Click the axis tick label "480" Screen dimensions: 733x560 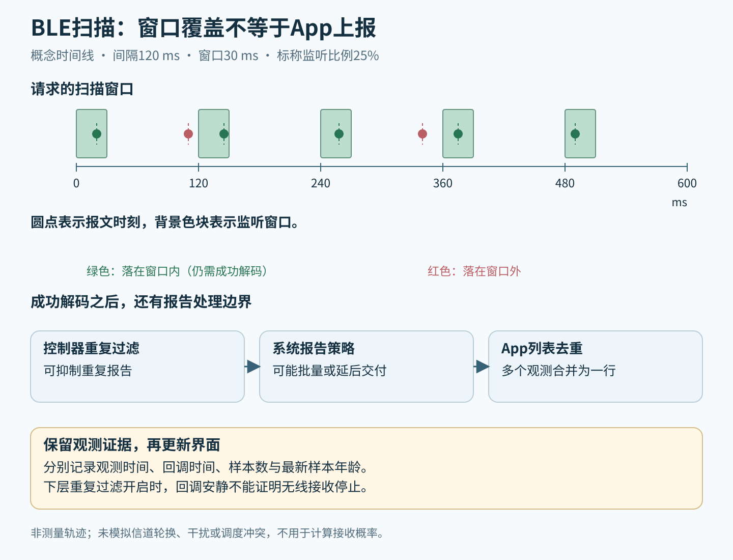pyautogui.click(x=565, y=183)
